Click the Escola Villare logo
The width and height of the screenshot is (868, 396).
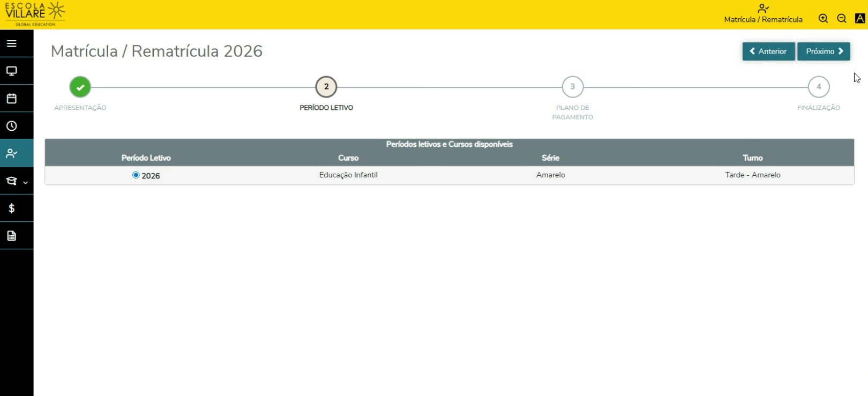pos(35,14)
